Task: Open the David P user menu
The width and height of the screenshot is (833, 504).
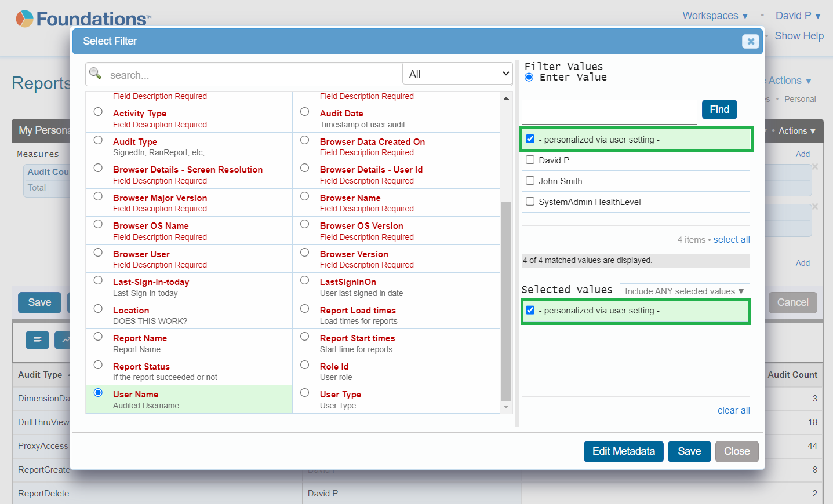Action: pyautogui.click(x=798, y=16)
